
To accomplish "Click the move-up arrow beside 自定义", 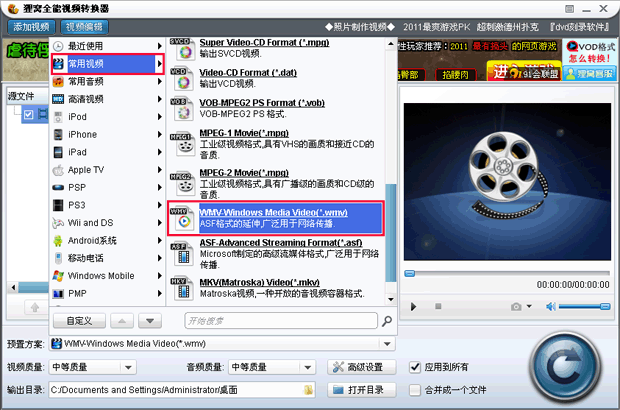I will [122, 321].
